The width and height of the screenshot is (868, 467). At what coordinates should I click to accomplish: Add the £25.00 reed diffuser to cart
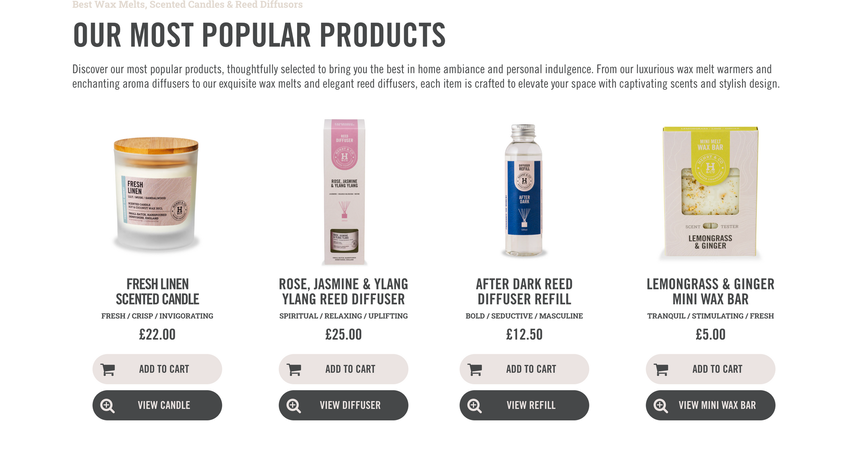(x=344, y=369)
